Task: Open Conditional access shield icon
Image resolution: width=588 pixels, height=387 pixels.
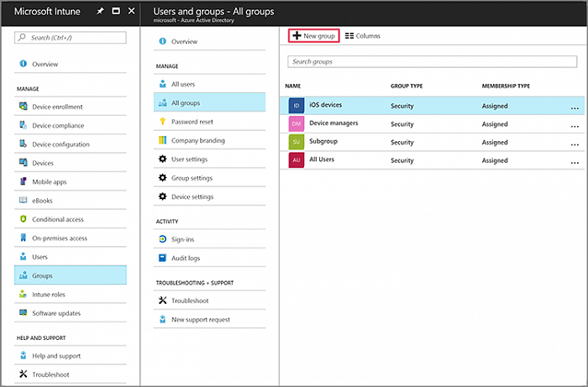Action: pyautogui.click(x=23, y=219)
